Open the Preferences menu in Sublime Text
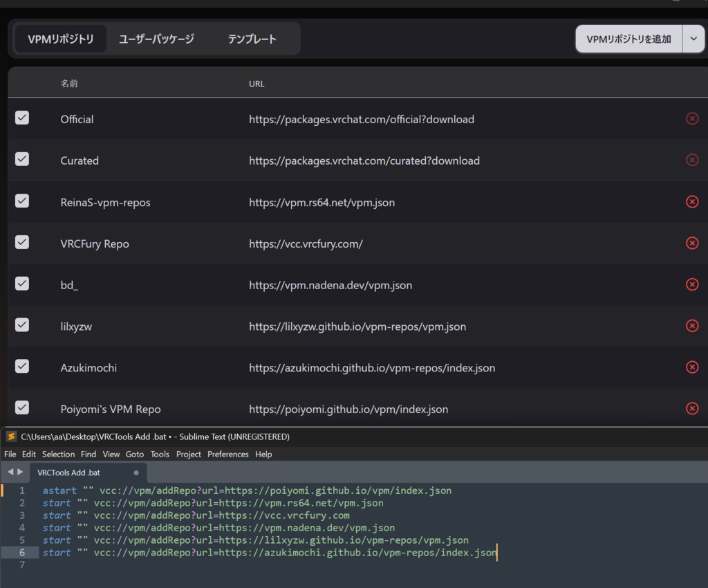708x588 pixels. (227, 454)
